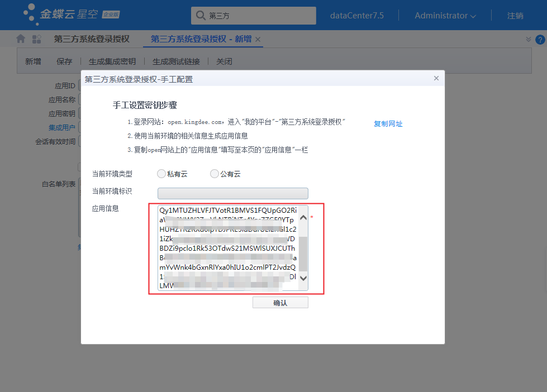Screen dimensions: 547x392
Task: Click the blue help question mark icon
Action: click(x=540, y=40)
